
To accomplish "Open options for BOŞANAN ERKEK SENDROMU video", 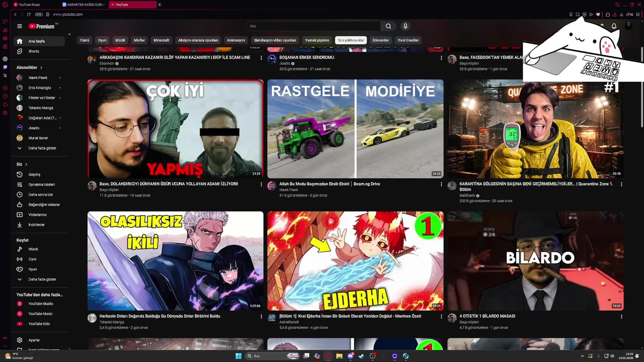I will [441, 58].
